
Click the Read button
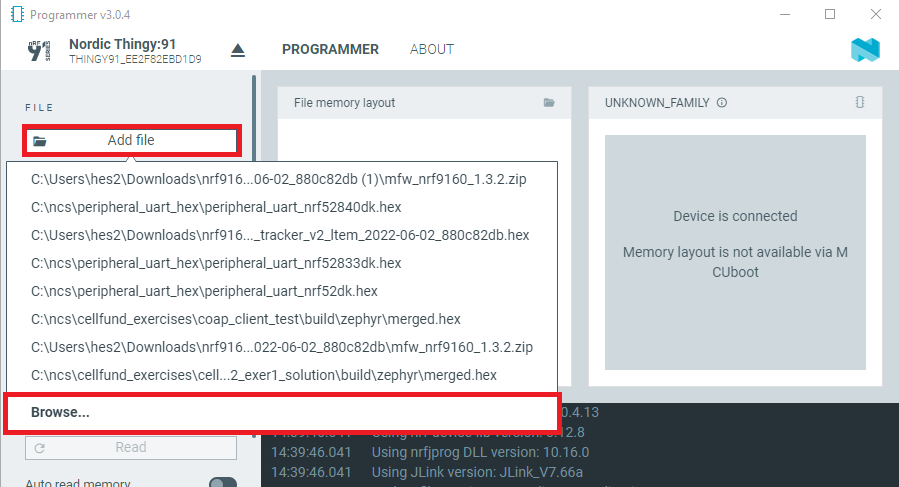click(x=131, y=447)
